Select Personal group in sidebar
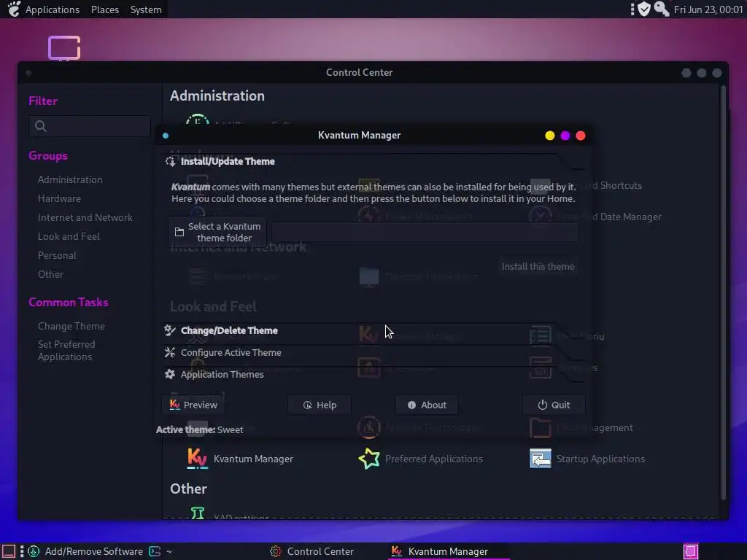 coord(57,256)
